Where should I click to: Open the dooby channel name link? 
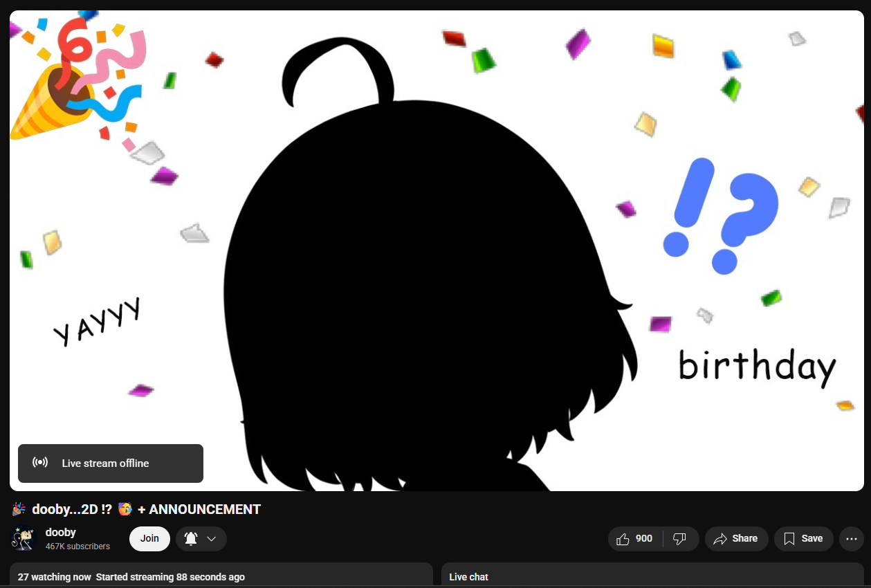click(x=61, y=532)
